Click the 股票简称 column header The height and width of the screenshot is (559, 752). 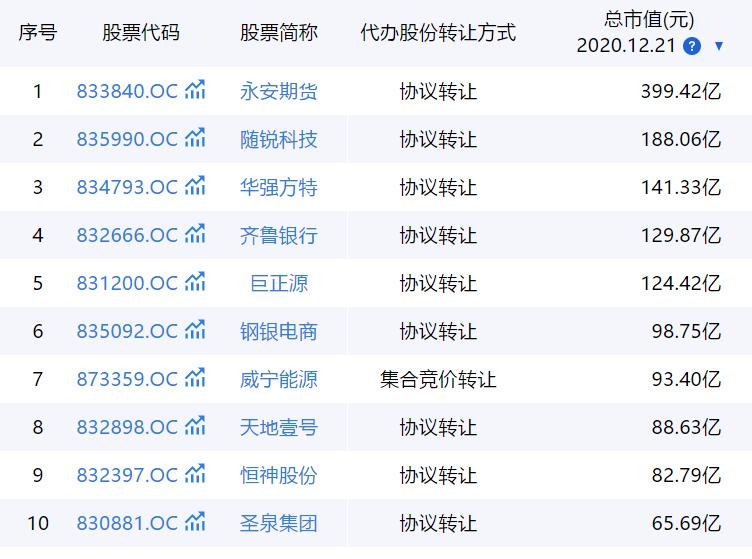(x=279, y=33)
